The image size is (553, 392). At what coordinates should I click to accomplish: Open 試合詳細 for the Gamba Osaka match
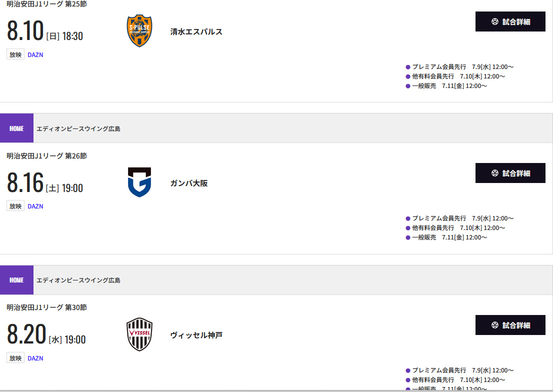pos(510,173)
